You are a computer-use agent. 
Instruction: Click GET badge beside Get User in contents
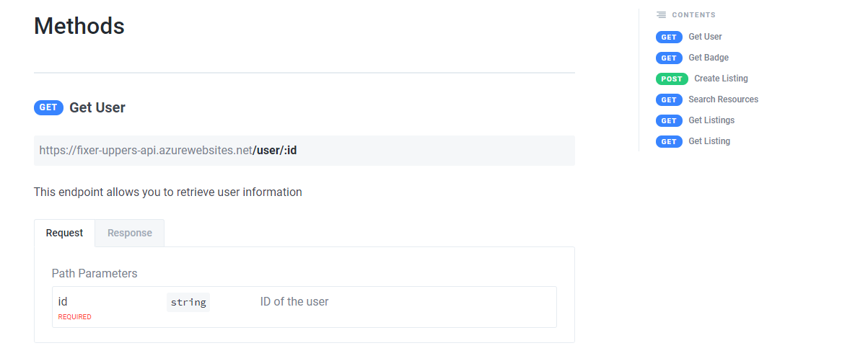coord(669,37)
